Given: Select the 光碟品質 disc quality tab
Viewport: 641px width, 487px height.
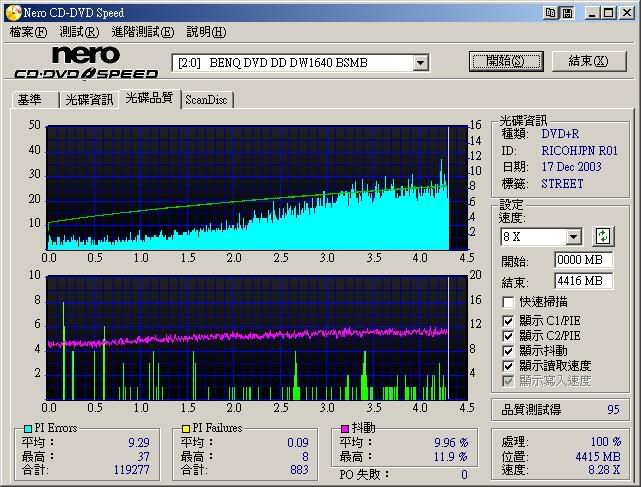Looking at the screenshot, I should click(x=149, y=98).
